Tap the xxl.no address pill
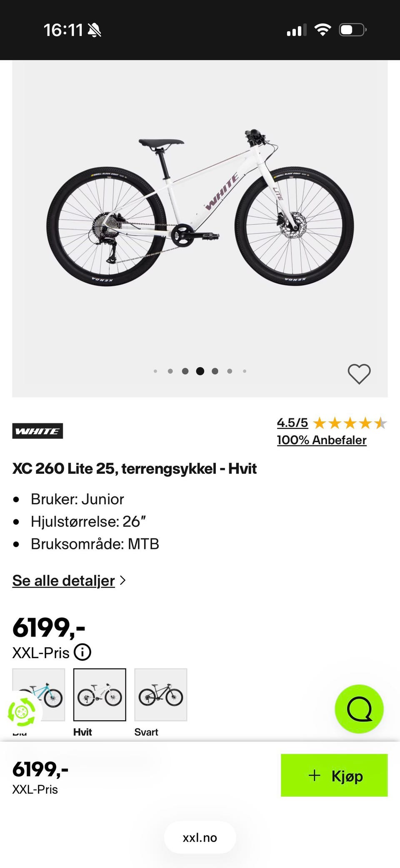 point(200,838)
